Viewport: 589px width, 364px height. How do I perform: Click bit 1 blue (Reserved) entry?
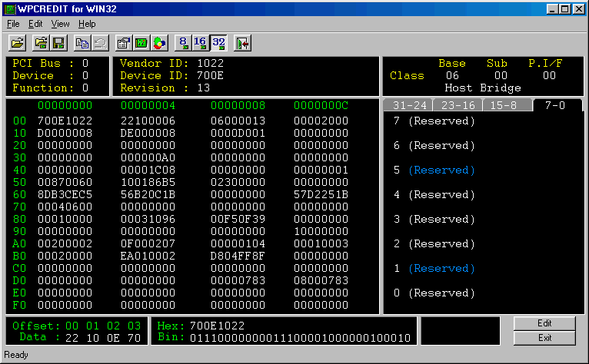441,269
